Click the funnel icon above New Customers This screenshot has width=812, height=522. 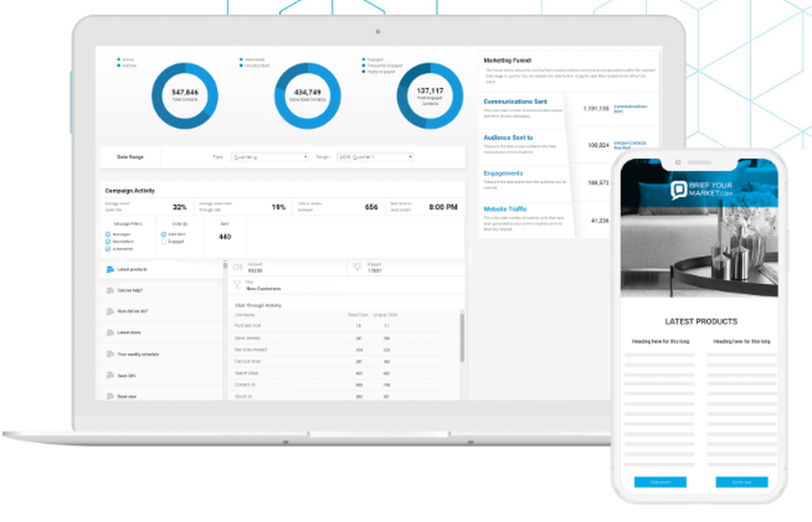pyautogui.click(x=236, y=284)
